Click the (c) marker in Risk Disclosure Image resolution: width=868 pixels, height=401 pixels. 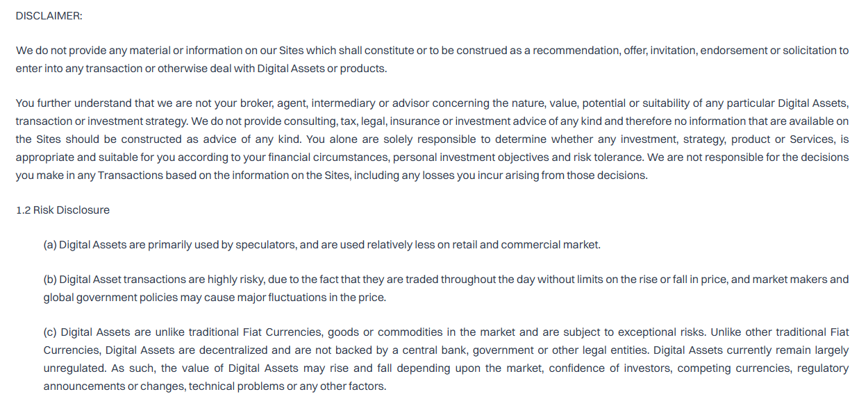coord(50,332)
